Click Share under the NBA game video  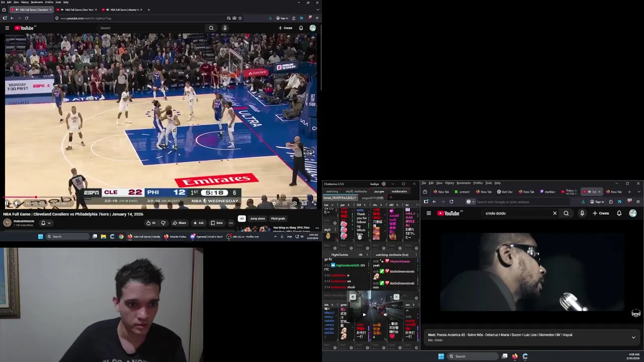179,223
